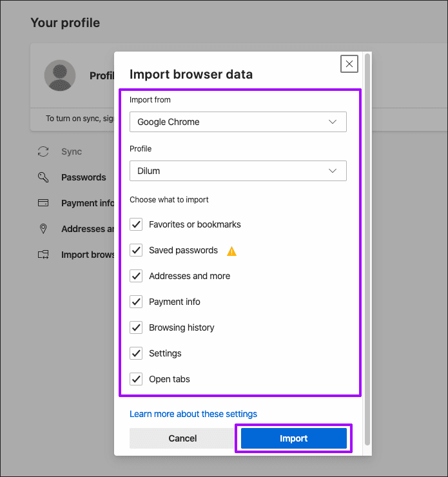The height and width of the screenshot is (477, 448).
Task: Open the Import from Google Chrome dropdown
Action: [x=238, y=122]
